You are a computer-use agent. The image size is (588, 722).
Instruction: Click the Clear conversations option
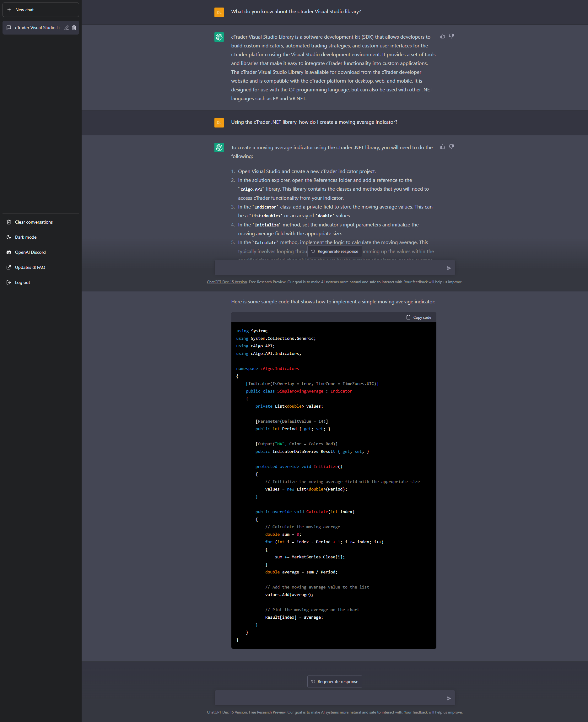coord(40,222)
